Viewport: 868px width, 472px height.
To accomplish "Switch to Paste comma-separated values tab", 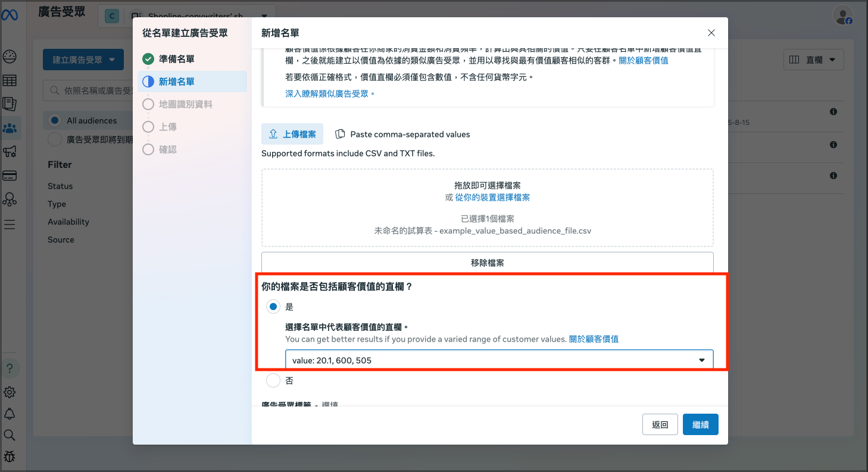I will click(x=402, y=134).
